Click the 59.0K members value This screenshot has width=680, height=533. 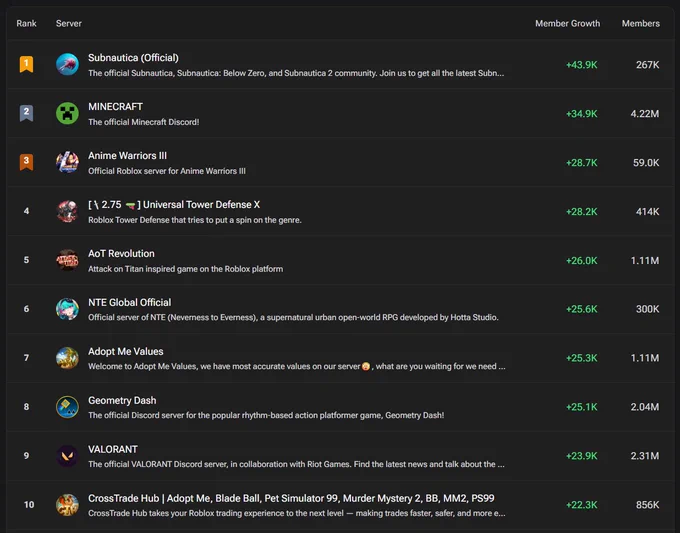point(646,163)
